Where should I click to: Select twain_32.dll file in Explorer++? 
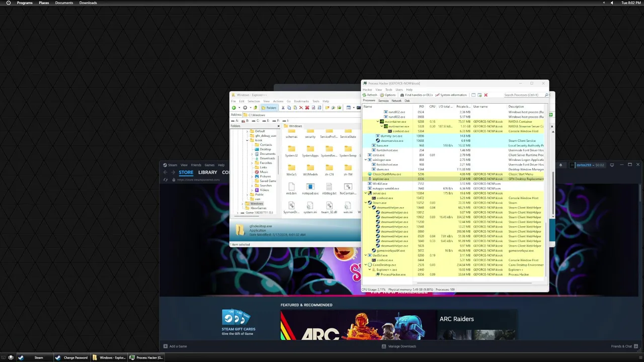[x=329, y=208]
